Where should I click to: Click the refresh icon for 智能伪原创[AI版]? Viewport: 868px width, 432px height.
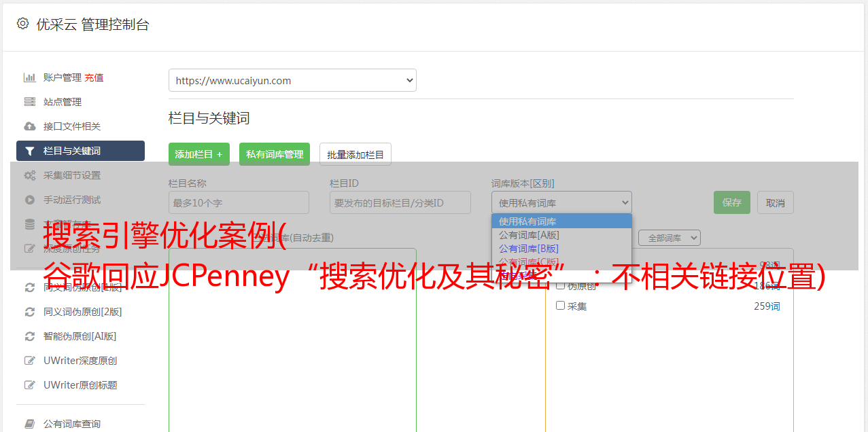[x=30, y=336]
